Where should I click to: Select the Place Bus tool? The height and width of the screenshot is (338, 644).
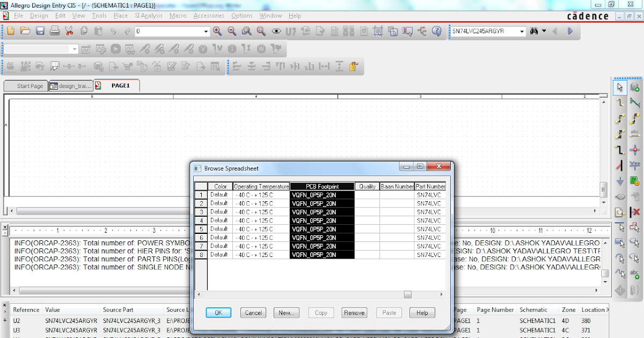(x=620, y=150)
